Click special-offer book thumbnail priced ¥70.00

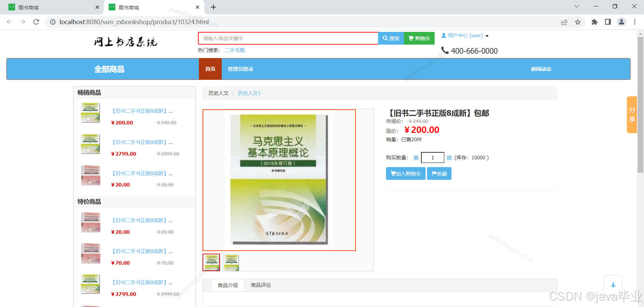click(91, 253)
